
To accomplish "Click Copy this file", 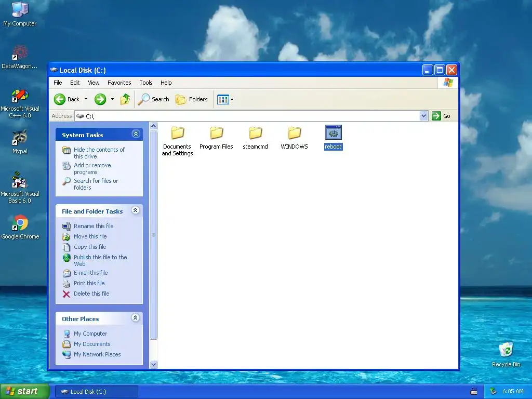I will coord(90,247).
